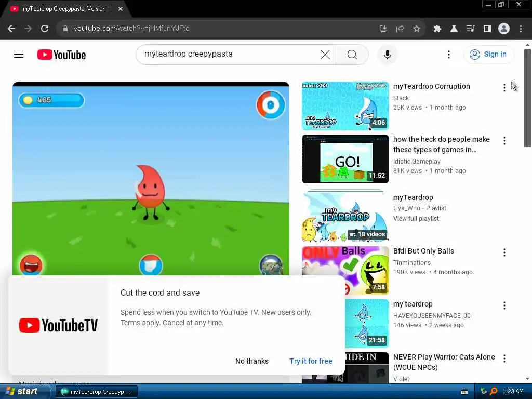The height and width of the screenshot is (399, 532).
Task: Dismiss promo with No thanks
Action: tap(252, 361)
